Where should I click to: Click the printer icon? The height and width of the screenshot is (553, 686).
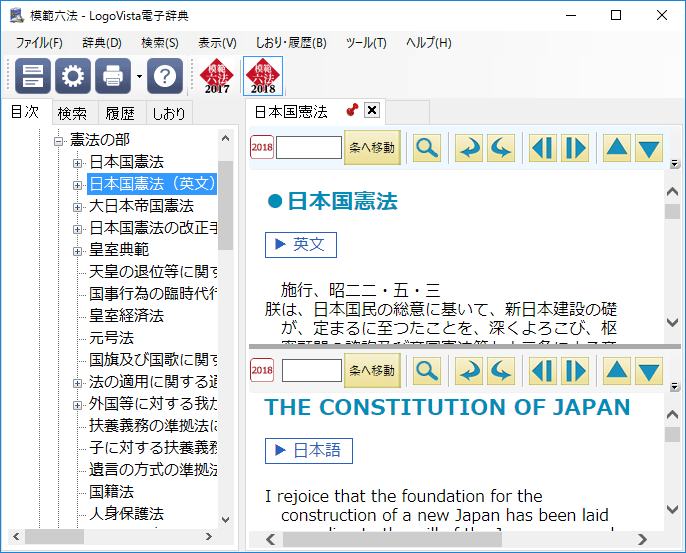(x=113, y=76)
